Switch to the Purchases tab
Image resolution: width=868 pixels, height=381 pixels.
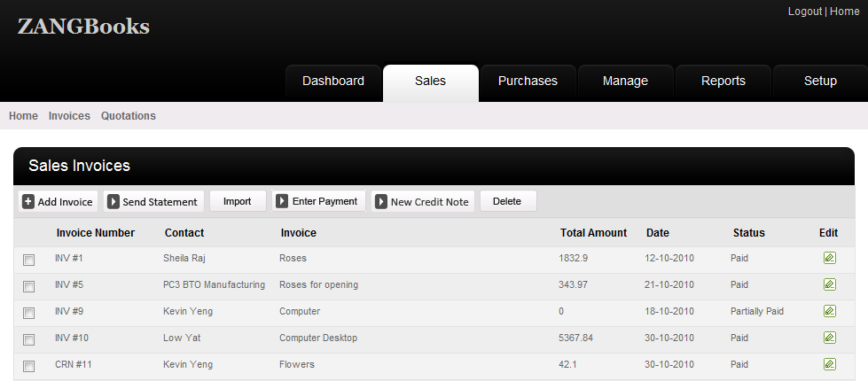coord(528,82)
